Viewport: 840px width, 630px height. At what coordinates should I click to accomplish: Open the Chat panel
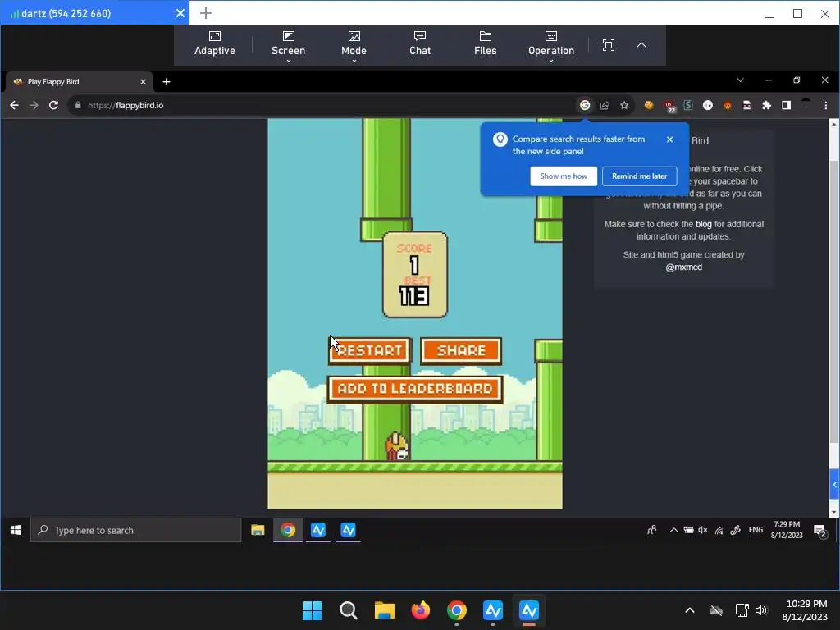[420, 44]
